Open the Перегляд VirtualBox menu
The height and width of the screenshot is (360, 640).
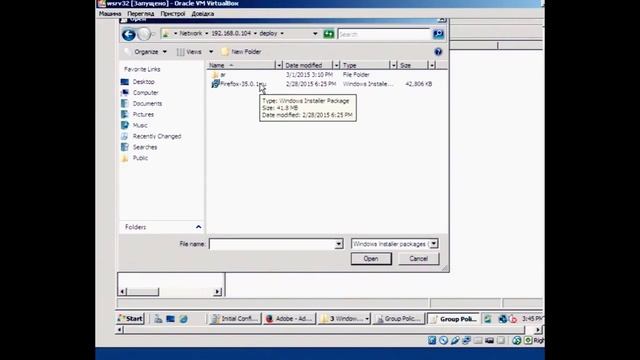pos(141,14)
